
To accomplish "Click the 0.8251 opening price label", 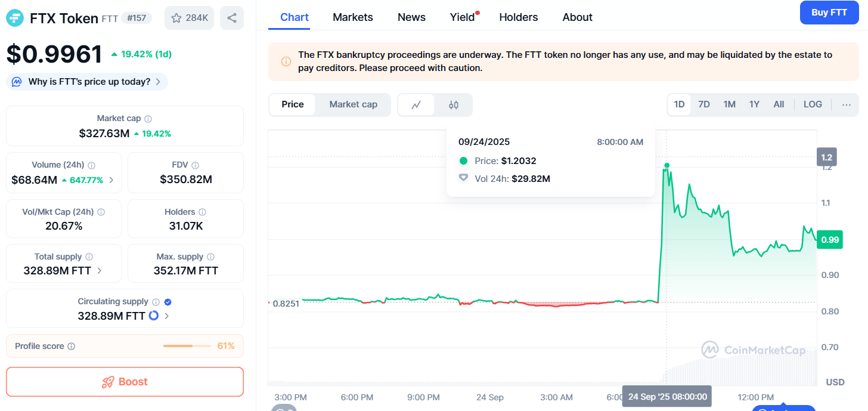I will click(286, 303).
